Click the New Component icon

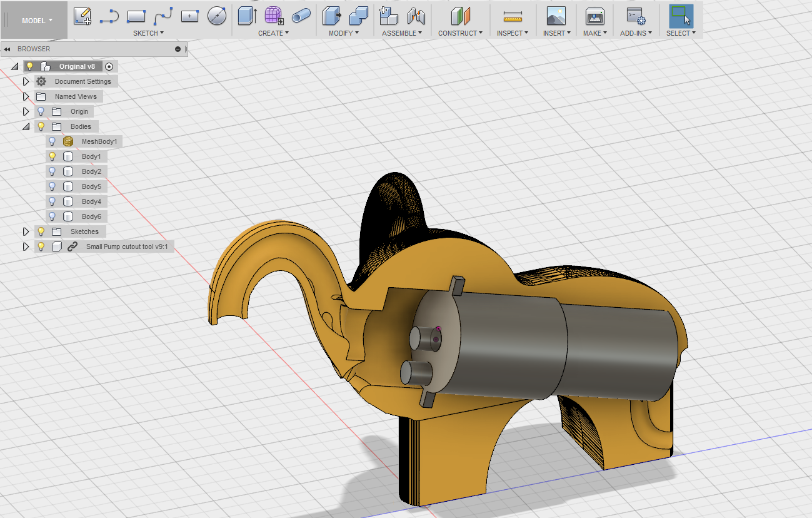[x=389, y=16]
